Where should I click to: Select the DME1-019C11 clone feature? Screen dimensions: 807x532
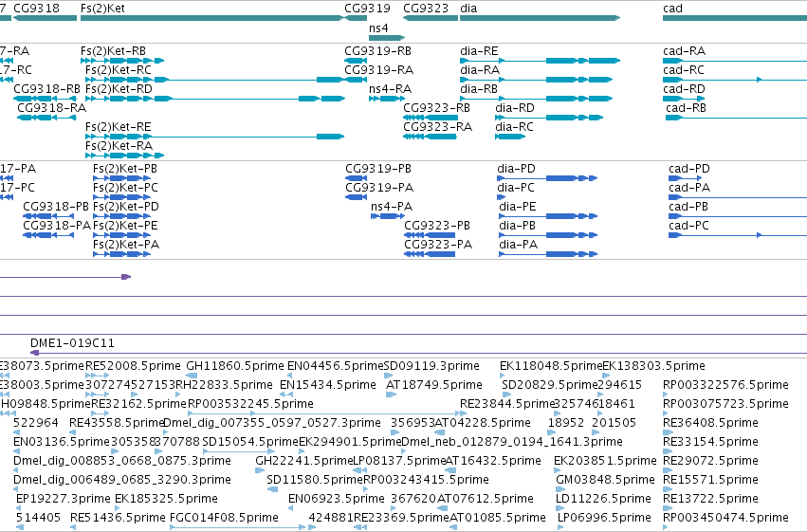click(x=418, y=353)
